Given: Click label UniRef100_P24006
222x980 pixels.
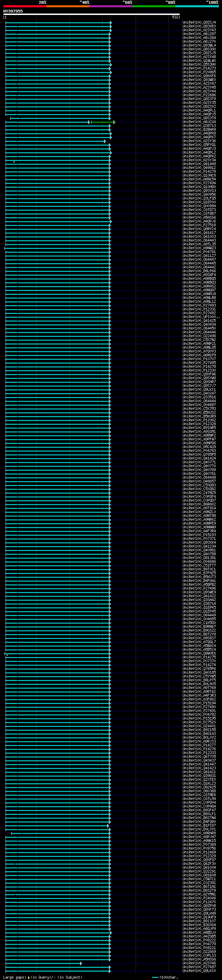Looking at the screenshot, I should point(199,898).
